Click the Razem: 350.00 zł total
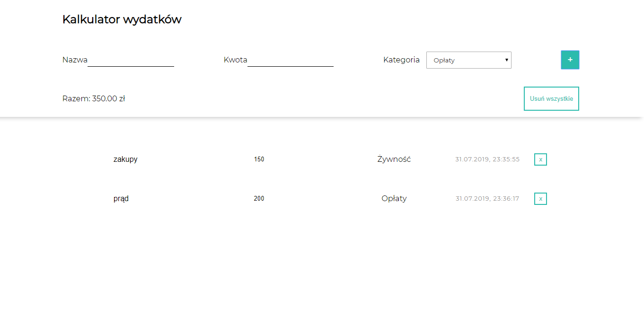 (94, 98)
